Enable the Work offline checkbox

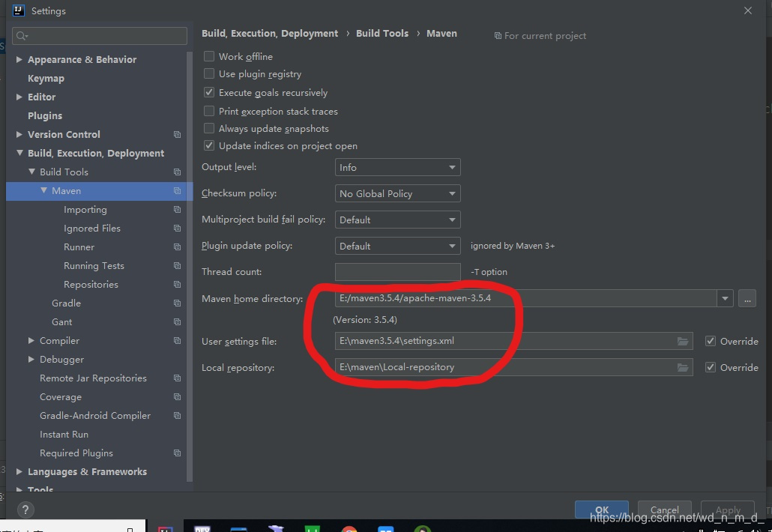click(x=209, y=57)
